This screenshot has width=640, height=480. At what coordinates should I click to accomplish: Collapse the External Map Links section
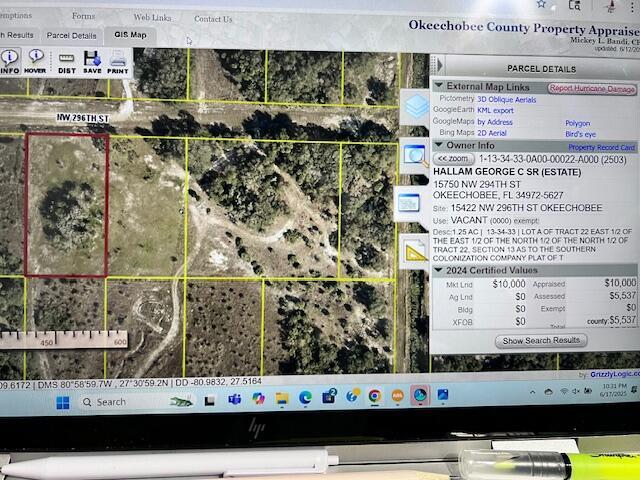pyautogui.click(x=438, y=88)
